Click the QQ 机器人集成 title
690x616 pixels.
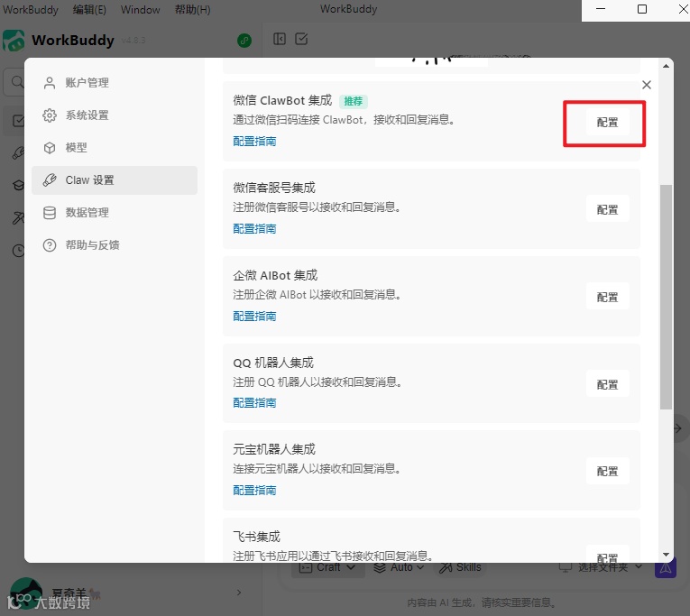pos(273,363)
